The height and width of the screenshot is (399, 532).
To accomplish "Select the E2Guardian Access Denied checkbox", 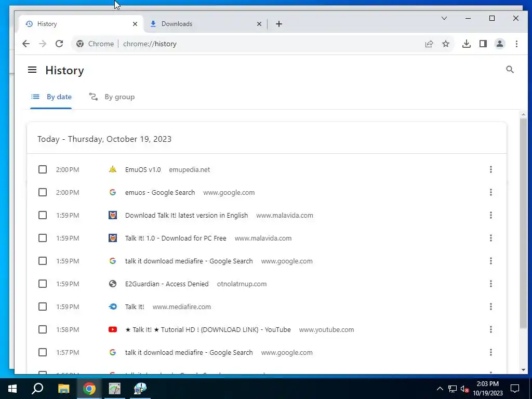I will coord(43,284).
